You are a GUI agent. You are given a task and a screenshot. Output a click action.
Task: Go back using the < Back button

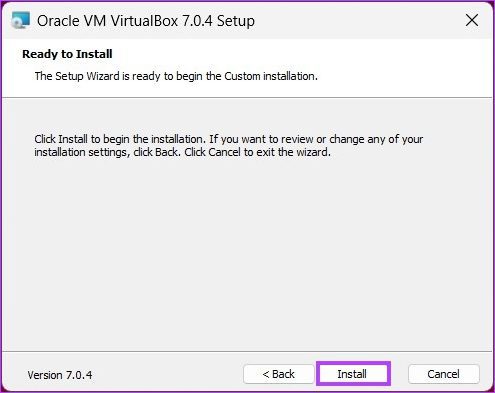click(279, 374)
